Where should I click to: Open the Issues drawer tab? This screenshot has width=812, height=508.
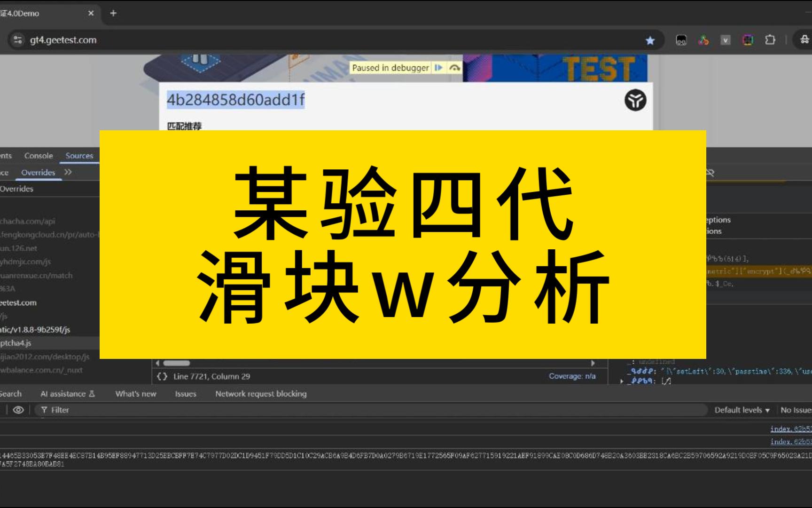186,394
